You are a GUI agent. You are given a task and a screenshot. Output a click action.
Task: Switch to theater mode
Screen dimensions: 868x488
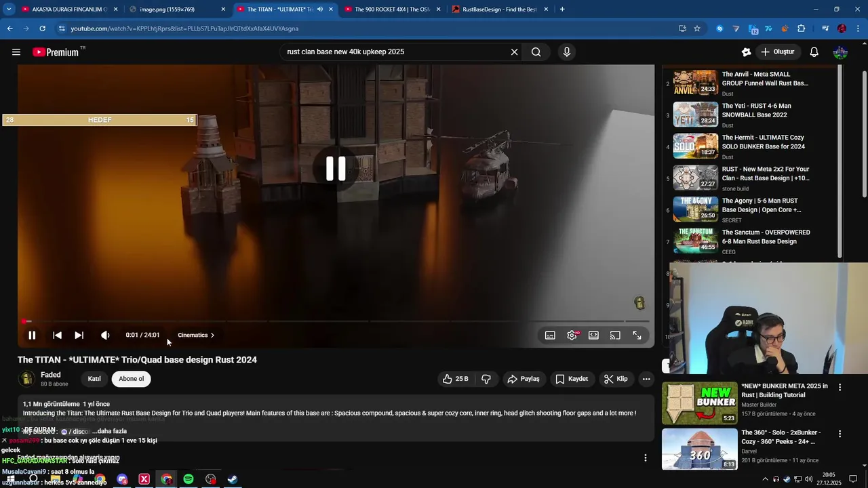[x=593, y=335]
